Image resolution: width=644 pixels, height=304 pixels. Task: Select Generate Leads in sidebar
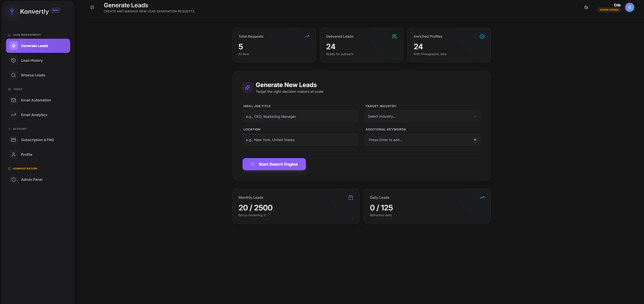pyautogui.click(x=38, y=46)
